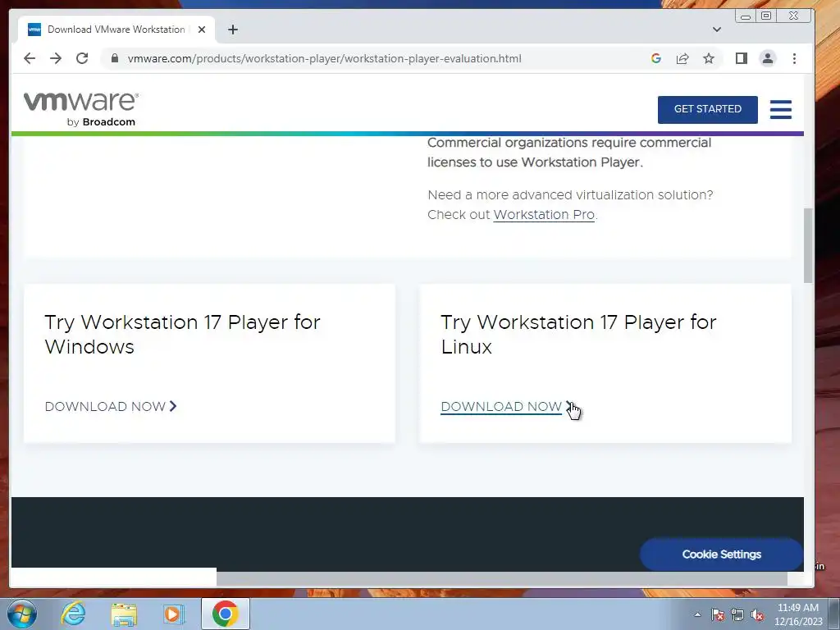Open network status tray icon

pos(737,614)
